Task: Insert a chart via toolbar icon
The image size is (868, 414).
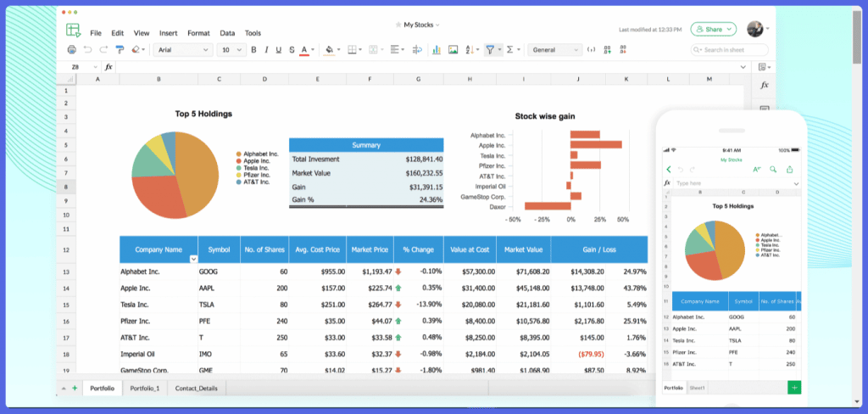Action: tap(437, 50)
